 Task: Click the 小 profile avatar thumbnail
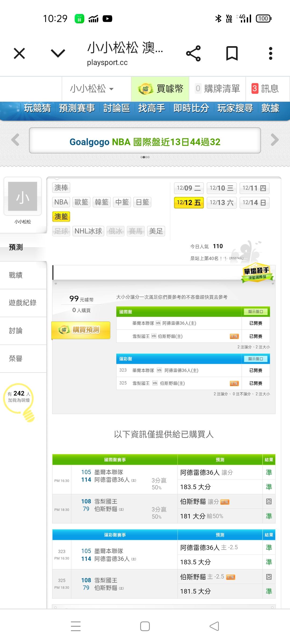point(23,196)
